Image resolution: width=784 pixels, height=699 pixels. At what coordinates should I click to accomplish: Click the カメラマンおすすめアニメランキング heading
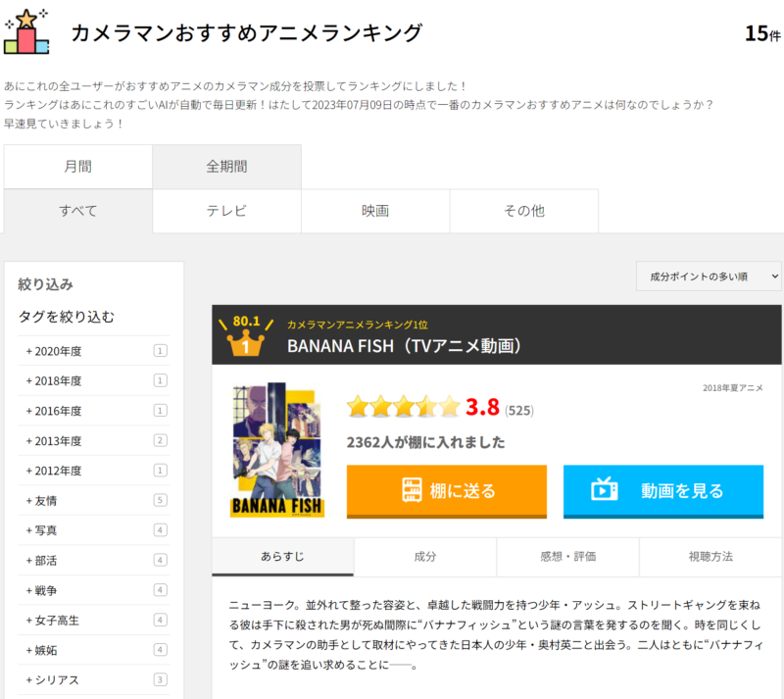247,32
